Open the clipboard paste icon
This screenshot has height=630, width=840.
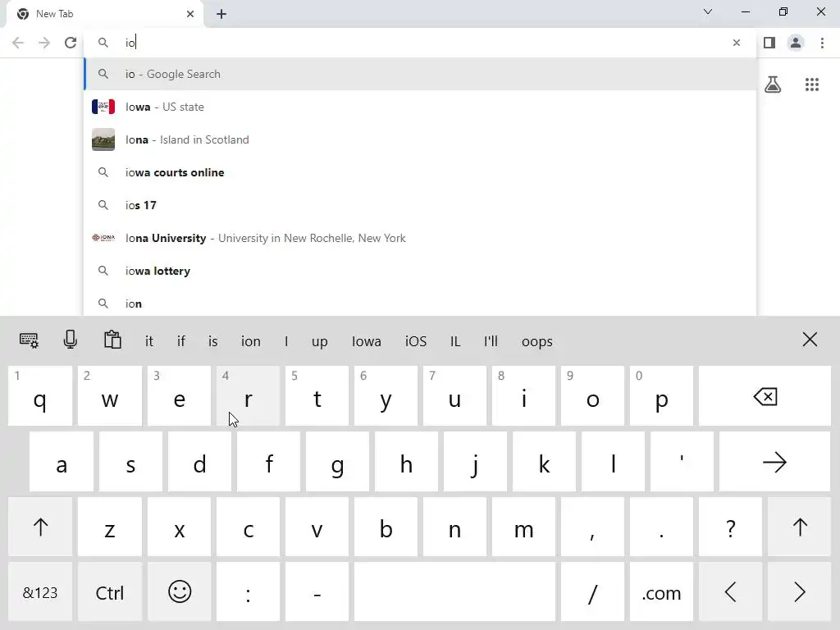tap(112, 340)
